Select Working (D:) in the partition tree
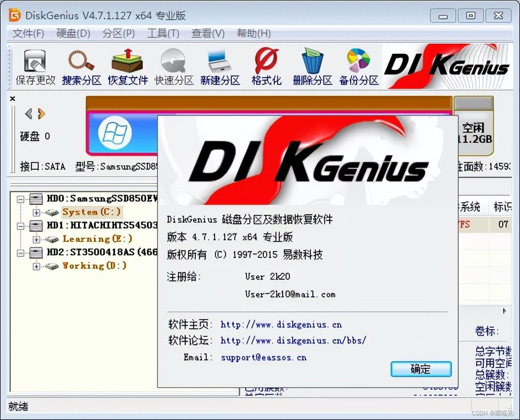 coord(95,265)
